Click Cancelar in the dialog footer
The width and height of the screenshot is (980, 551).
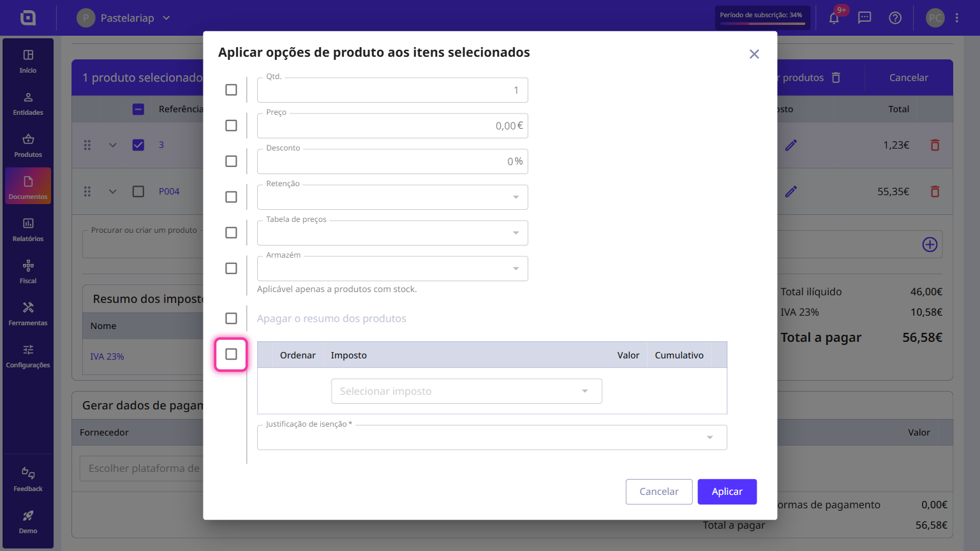coord(659,492)
